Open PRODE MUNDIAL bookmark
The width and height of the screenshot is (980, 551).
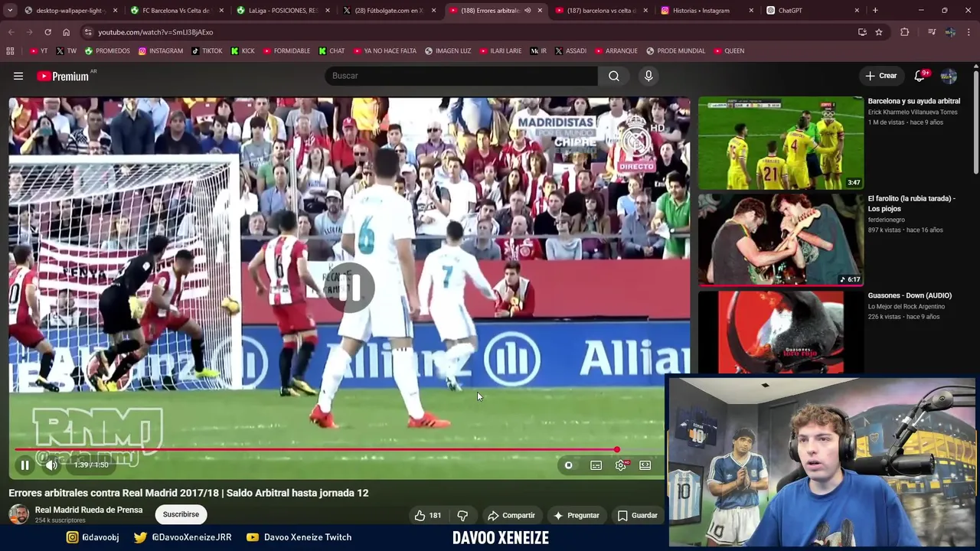coord(675,51)
